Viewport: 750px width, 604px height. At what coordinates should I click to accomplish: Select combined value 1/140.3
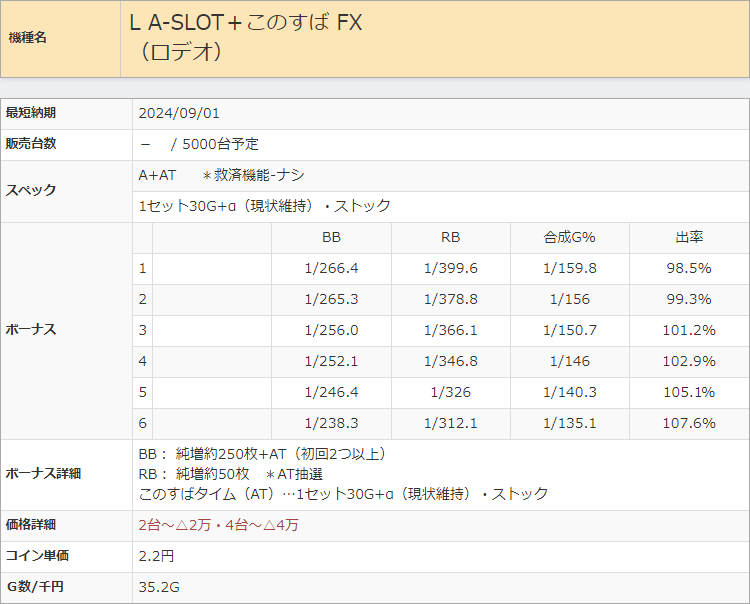pyautogui.click(x=569, y=392)
